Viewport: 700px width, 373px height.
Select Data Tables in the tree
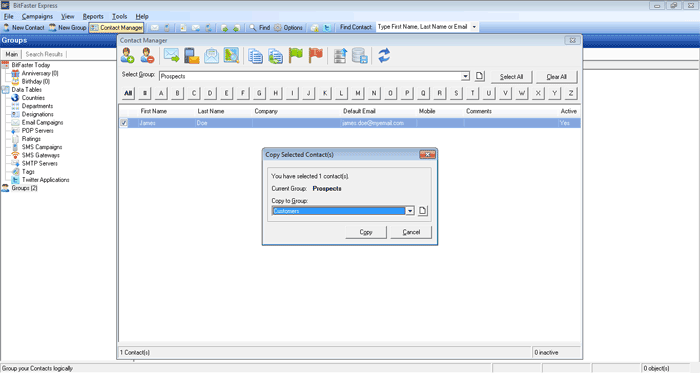[26, 90]
